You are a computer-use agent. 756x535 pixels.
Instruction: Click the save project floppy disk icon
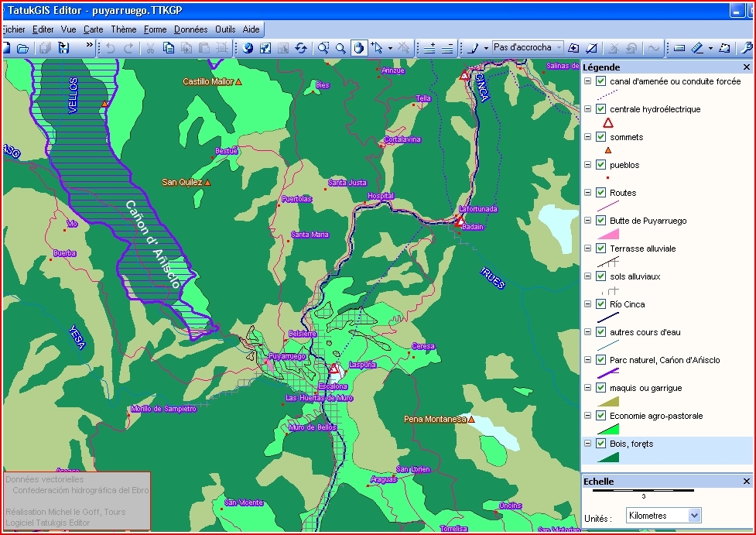pyautogui.click(x=63, y=48)
